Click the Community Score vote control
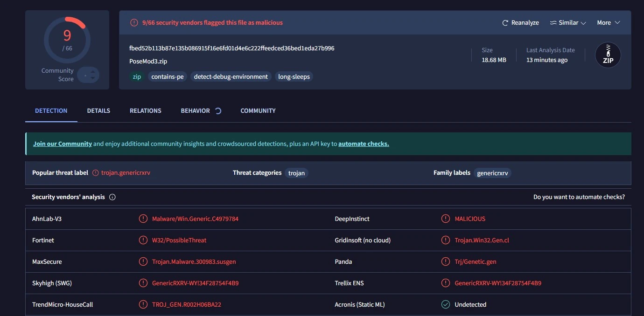This screenshot has height=316, width=644. click(88, 75)
